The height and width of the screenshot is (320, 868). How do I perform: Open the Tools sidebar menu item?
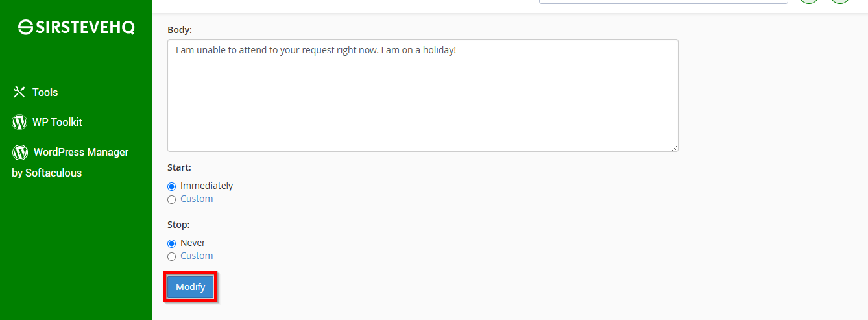coord(35,92)
